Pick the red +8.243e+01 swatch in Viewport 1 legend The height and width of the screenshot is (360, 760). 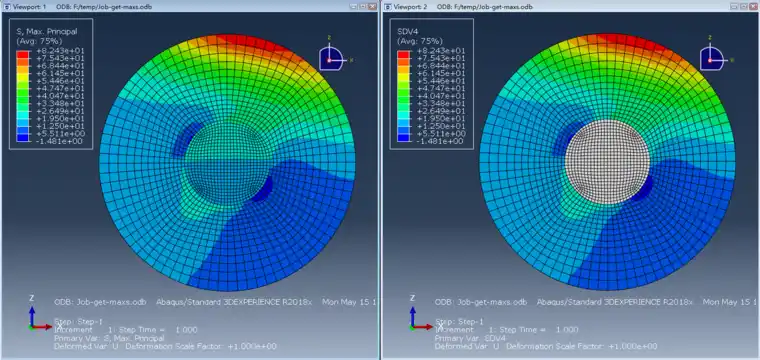click(x=22, y=54)
